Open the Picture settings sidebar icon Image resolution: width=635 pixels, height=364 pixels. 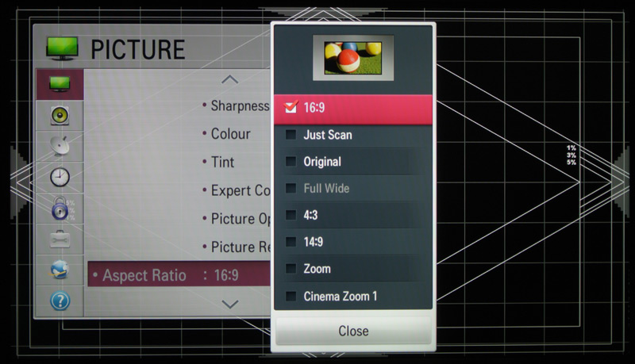tap(60, 84)
